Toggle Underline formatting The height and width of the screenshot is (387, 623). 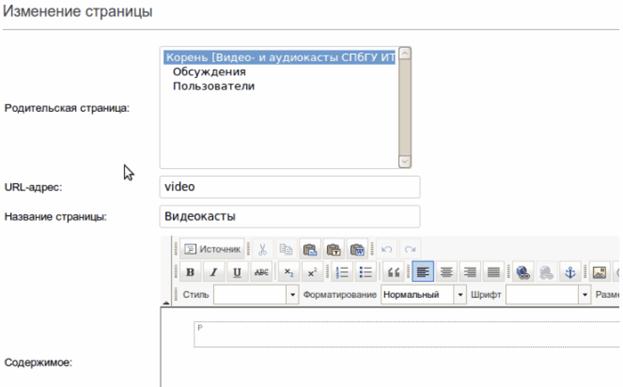pyautogui.click(x=237, y=272)
